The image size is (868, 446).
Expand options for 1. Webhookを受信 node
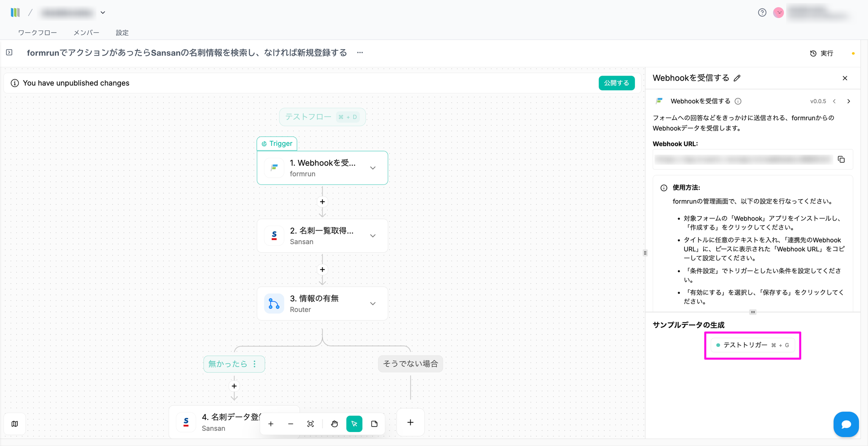coord(373,168)
